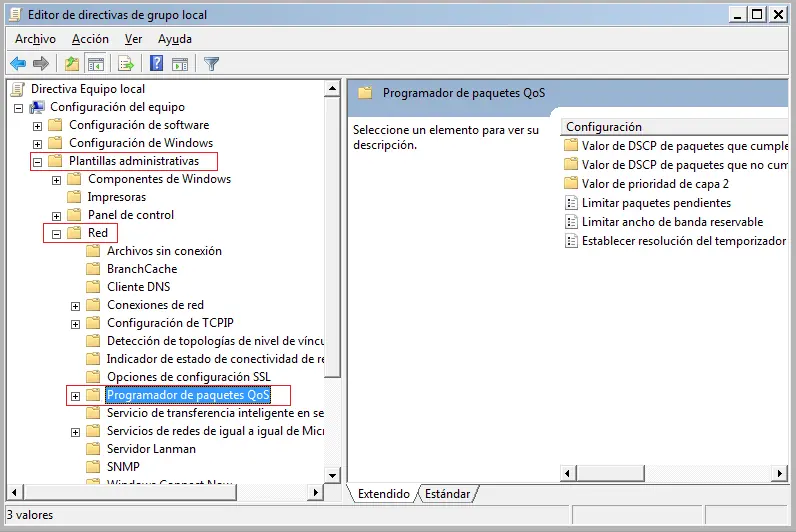This screenshot has height=532, width=796.
Task: Click the Cliente DNS folder icon
Action: [93, 287]
